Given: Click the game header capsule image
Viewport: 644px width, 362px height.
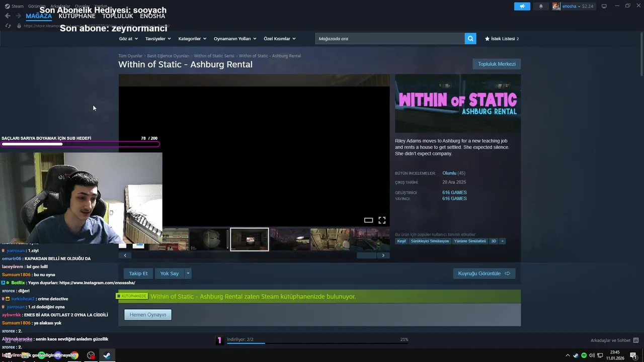Looking at the screenshot, I should coord(458,104).
